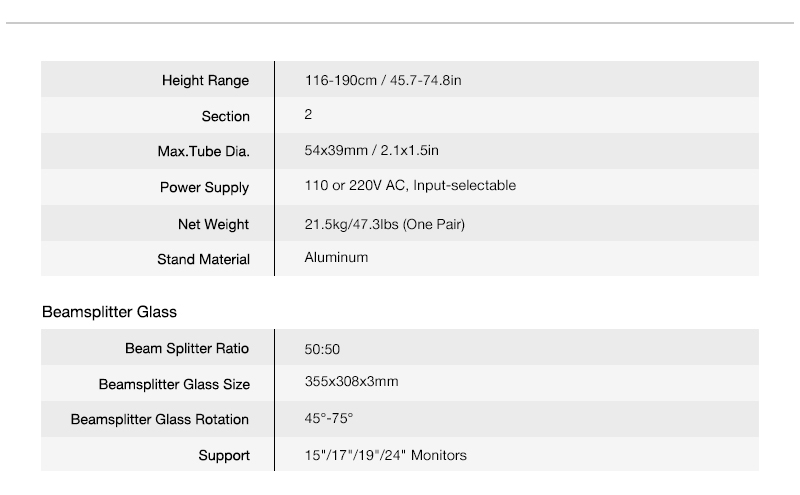Click the Net Weight label
This screenshot has width=800, height=495.
tap(213, 224)
